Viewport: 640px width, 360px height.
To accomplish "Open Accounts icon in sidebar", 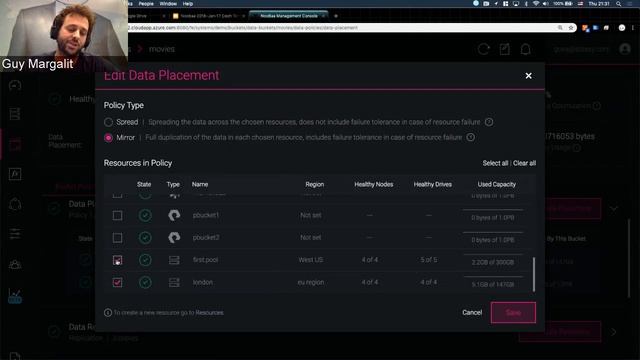I will pyautogui.click(x=15, y=264).
